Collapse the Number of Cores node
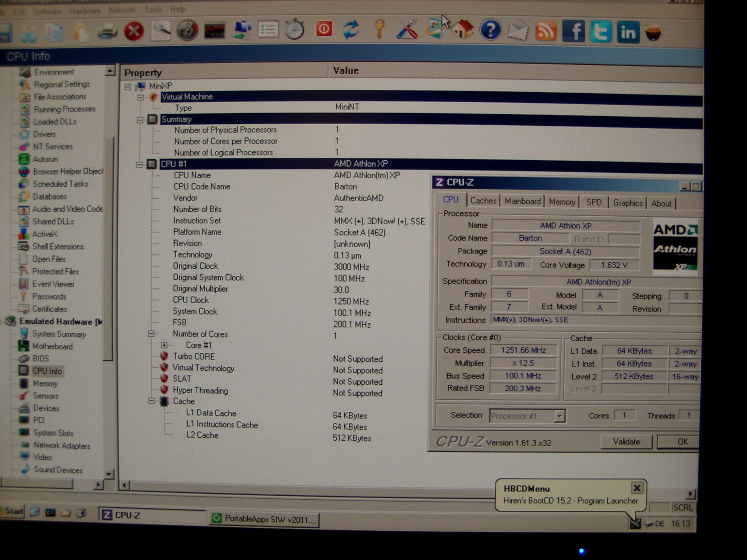The width and height of the screenshot is (747, 560). pos(151,334)
